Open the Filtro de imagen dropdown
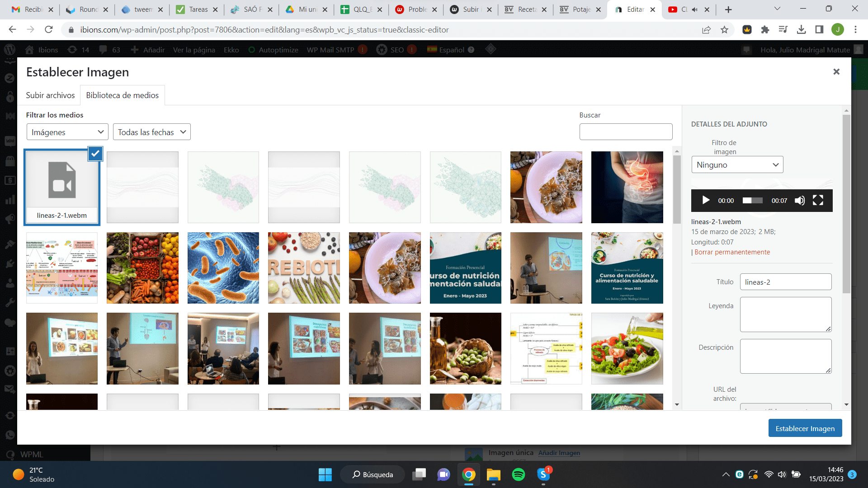868x488 pixels. 737,164
